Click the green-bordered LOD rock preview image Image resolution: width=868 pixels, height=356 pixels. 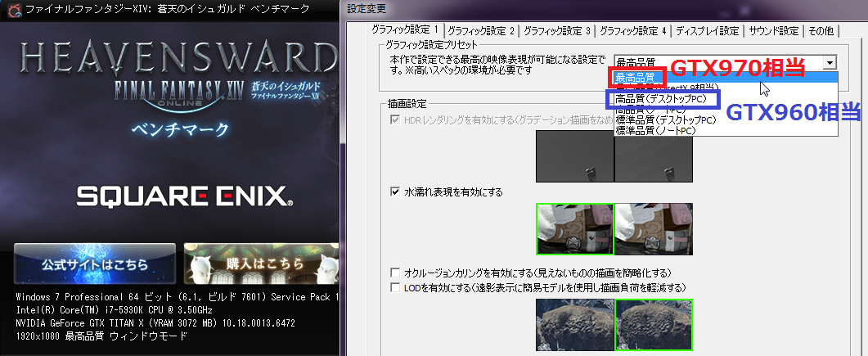click(x=654, y=324)
